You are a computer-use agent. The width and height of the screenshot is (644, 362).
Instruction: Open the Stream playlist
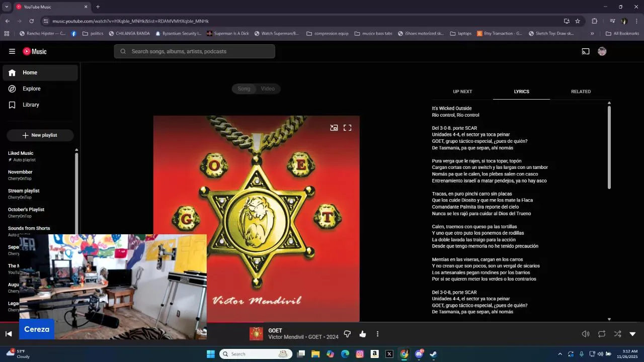[x=38, y=194]
